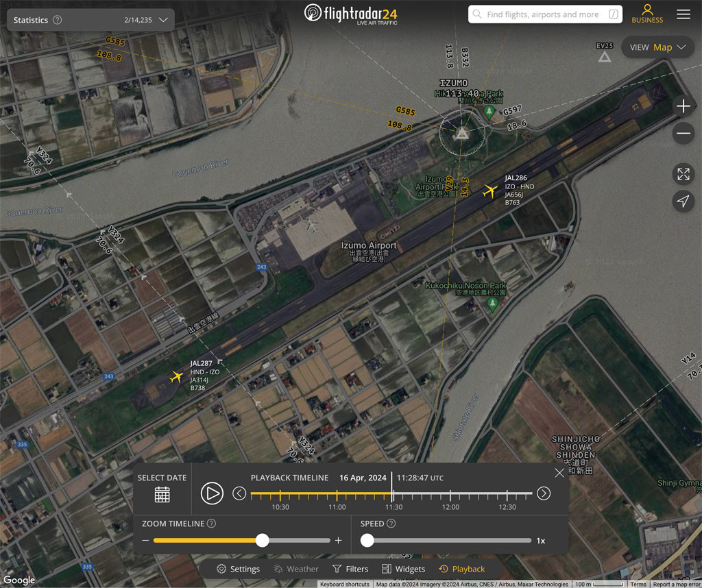Enter fullscreen map mode

click(683, 174)
